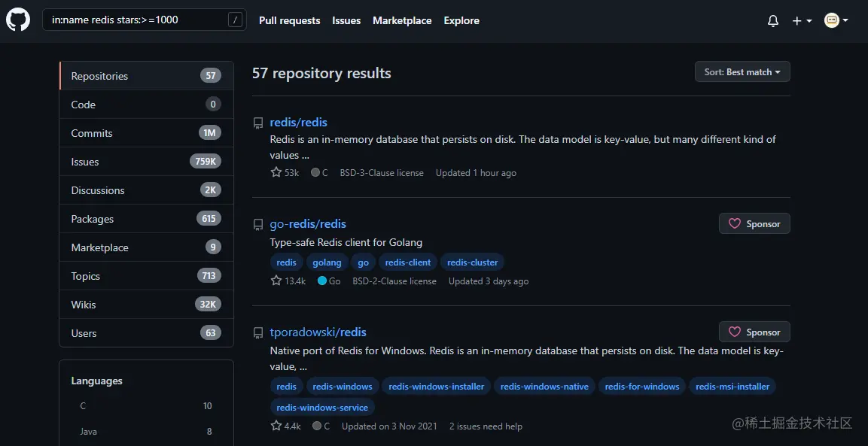Click the redis tag under tporadowski/redis

pos(286,387)
